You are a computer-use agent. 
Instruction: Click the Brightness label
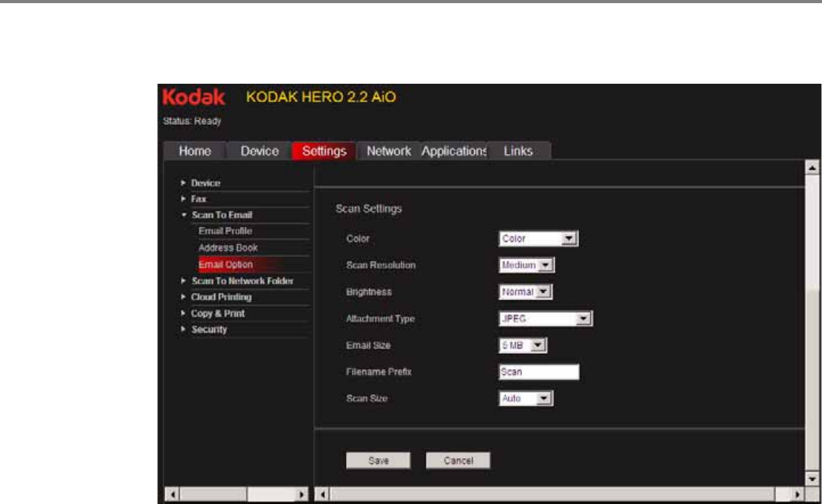[368, 291]
